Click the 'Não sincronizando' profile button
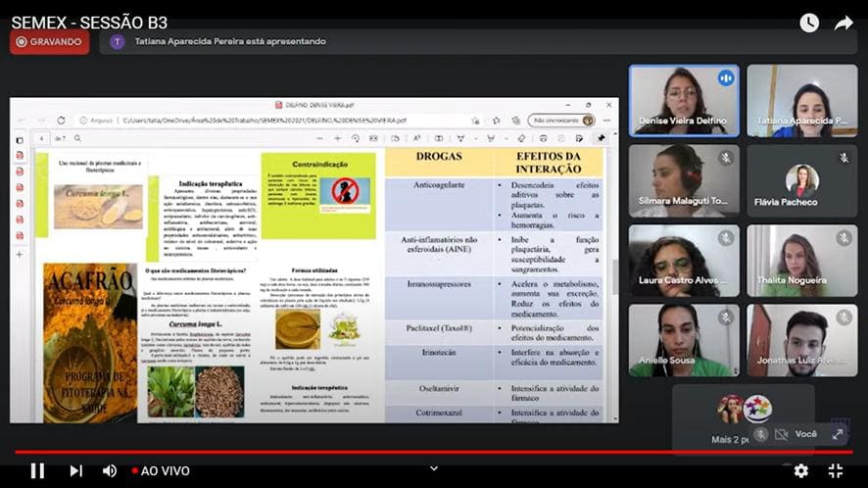This screenshot has width=868, height=488. [x=561, y=121]
